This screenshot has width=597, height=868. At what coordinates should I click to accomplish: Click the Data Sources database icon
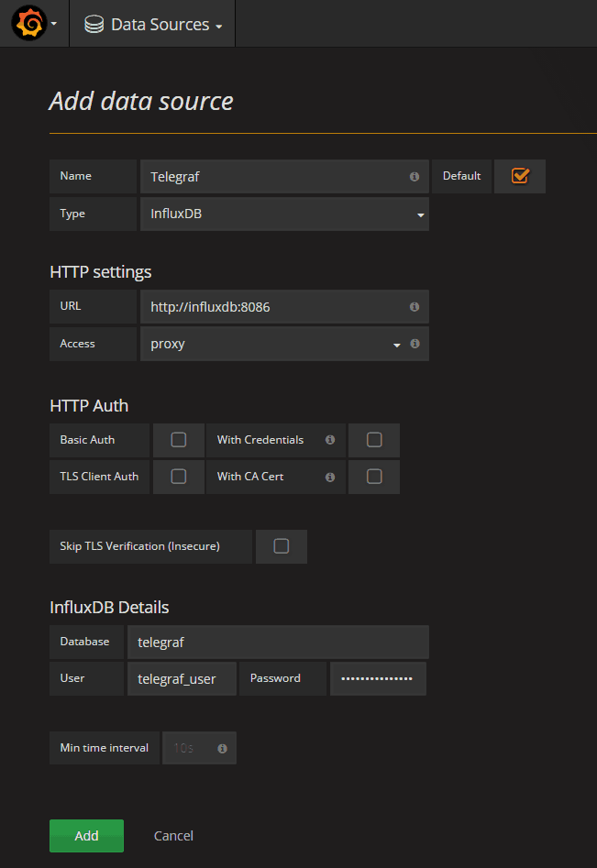(94, 25)
